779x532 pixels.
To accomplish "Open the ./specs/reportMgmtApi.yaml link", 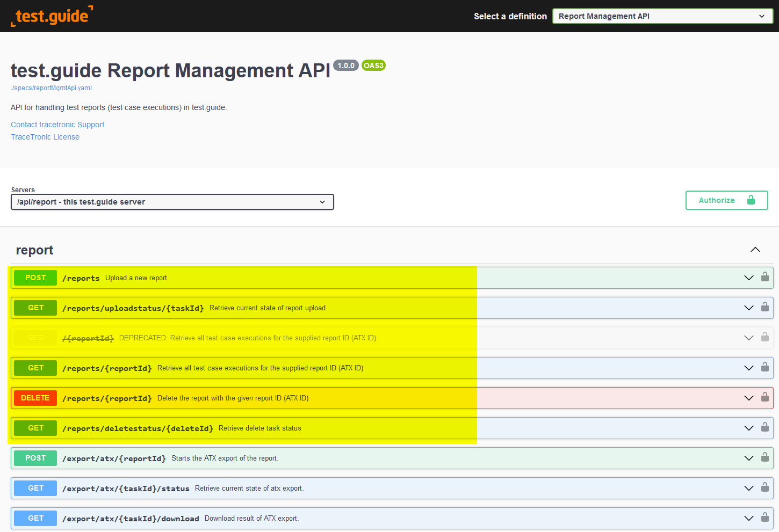I will (x=52, y=88).
